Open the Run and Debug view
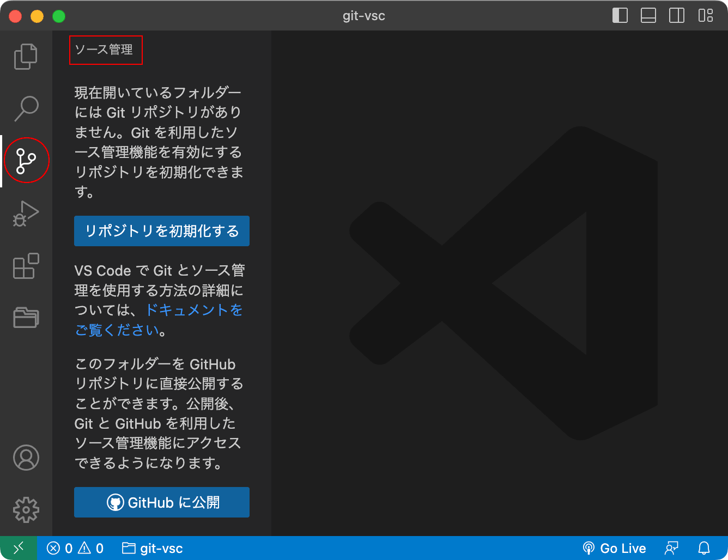This screenshot has height=560, width=728. pos(26,214)
